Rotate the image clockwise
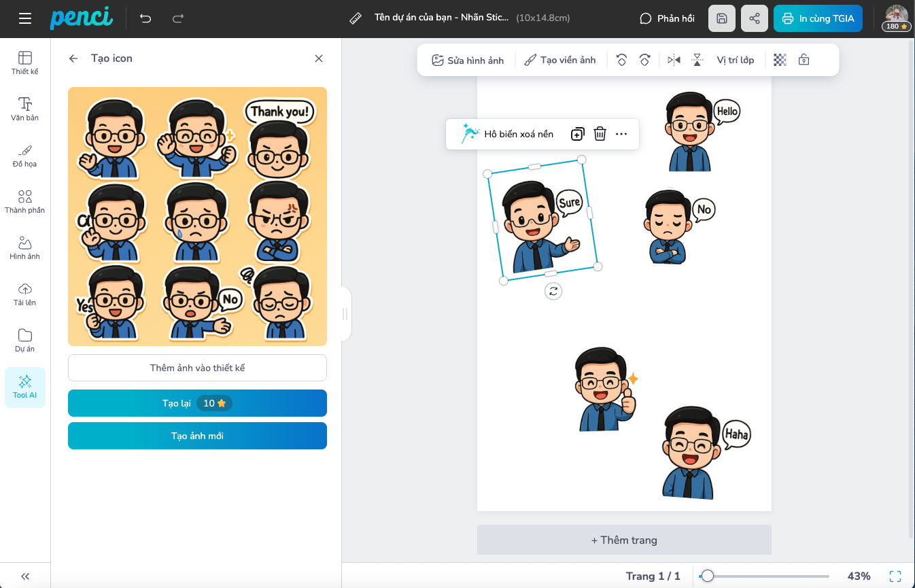This screenshot has width=915, height=588. 644,60
